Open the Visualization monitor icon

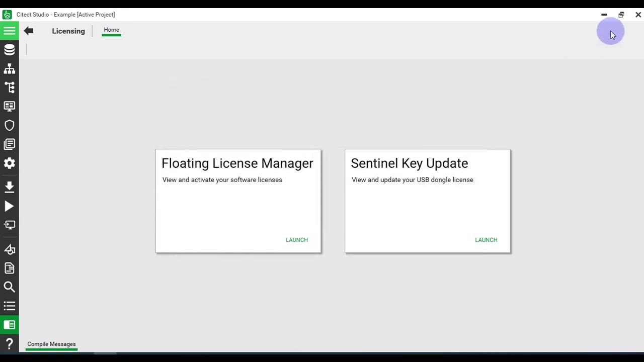coord(9,106)
